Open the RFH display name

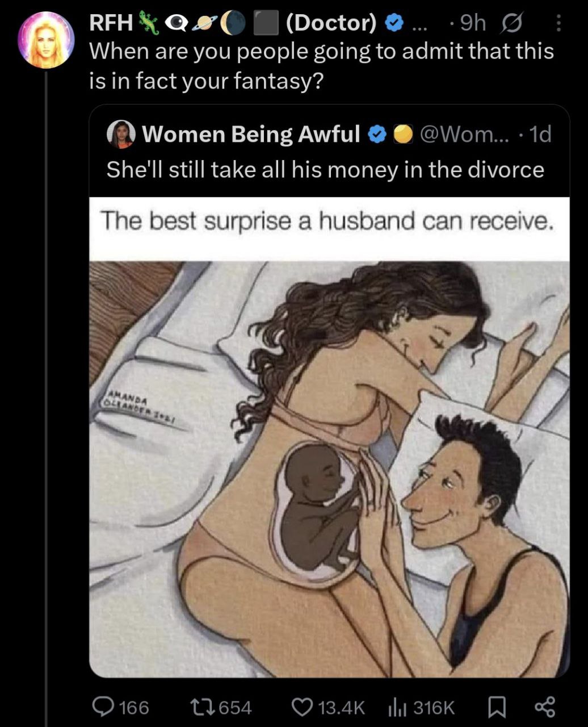point(111,23)
